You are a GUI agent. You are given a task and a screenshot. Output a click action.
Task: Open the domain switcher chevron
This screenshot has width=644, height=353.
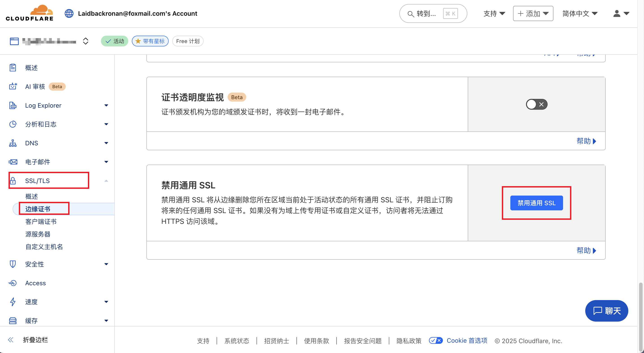[x=85, y=41]
